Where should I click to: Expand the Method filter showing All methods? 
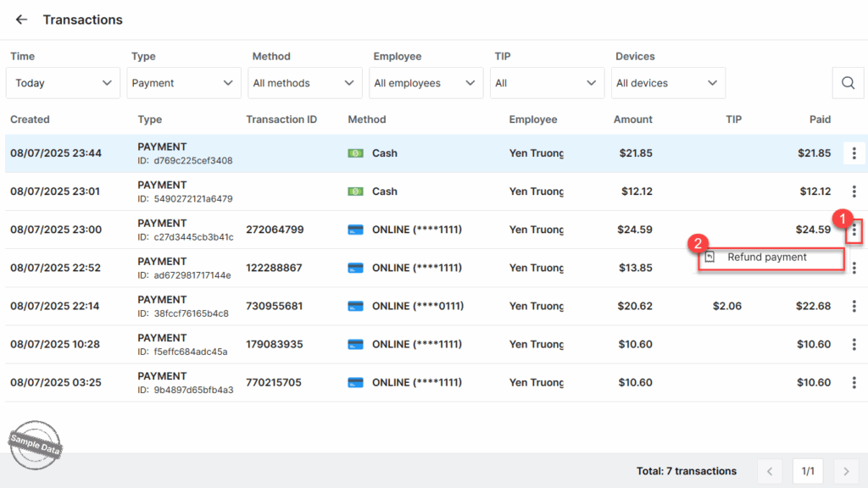pos(305,83)
